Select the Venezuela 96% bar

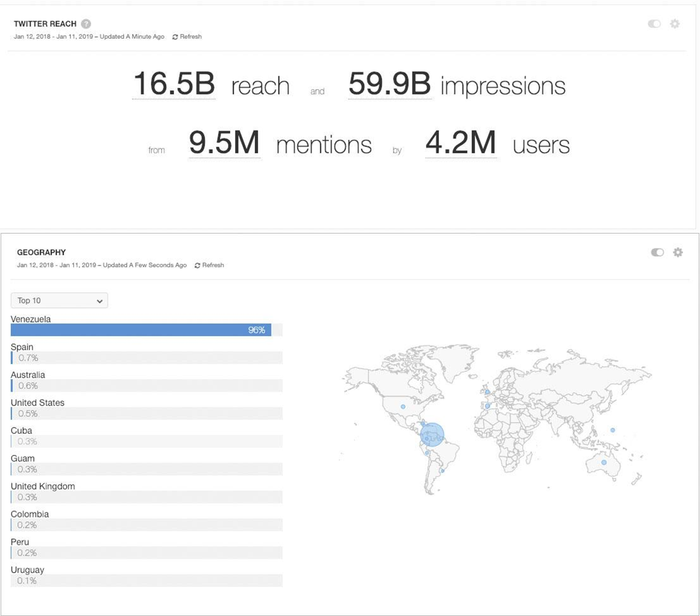147,330
